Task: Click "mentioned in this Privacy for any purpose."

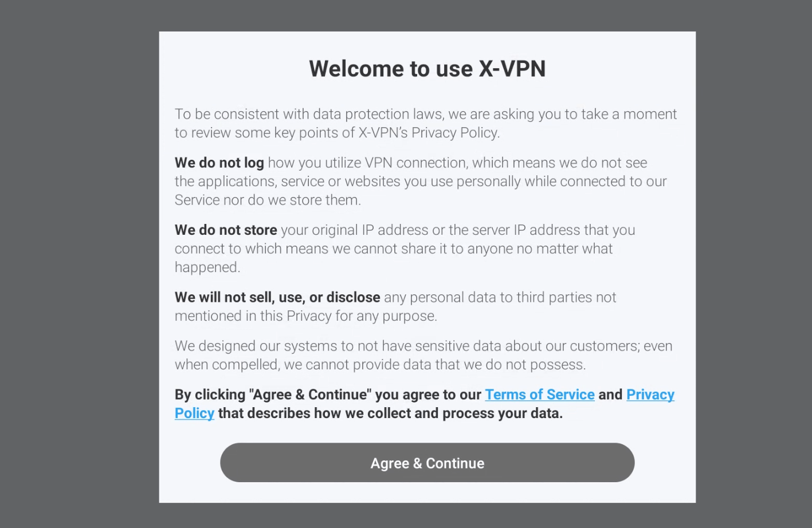Action: point(305,316)
